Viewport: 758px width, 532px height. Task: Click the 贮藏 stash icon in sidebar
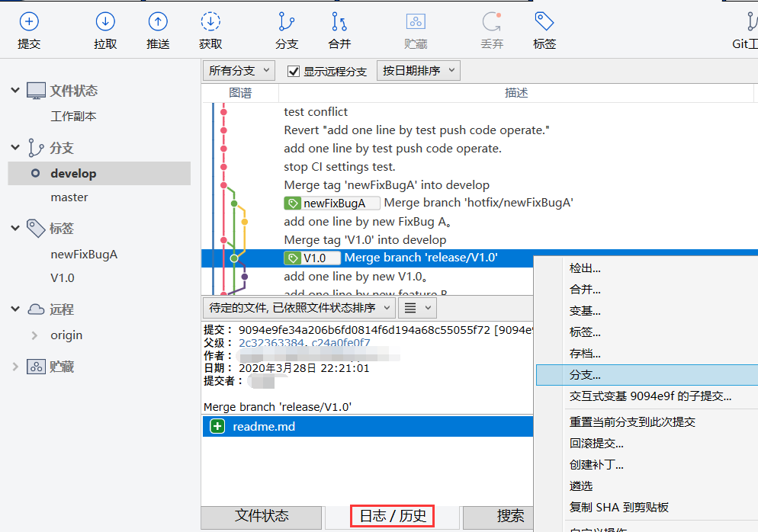coord(37,367)
